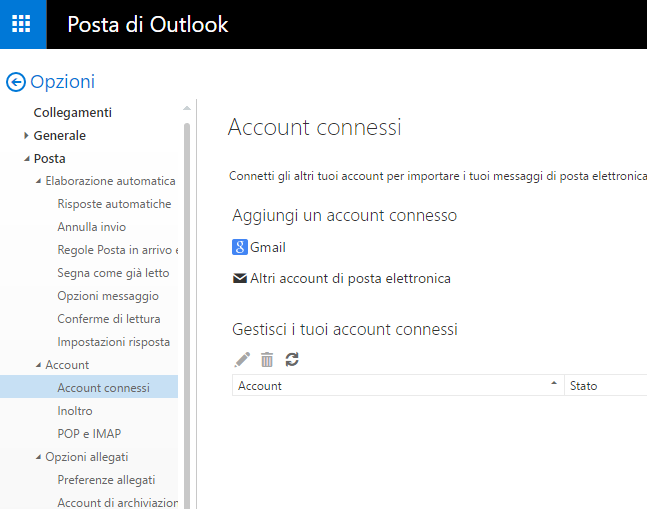
Task: Open Impostazioni risposta settings
Action: tap(113, 342)
